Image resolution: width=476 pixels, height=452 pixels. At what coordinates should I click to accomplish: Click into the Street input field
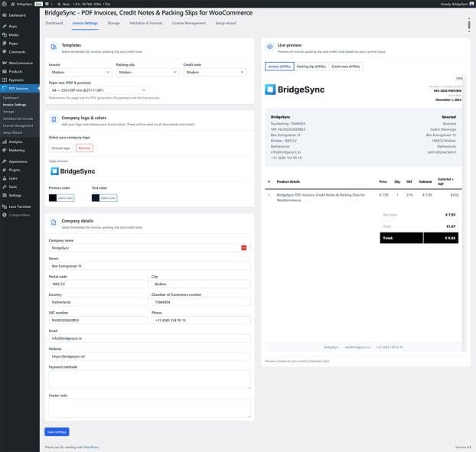tap(150, 266)
